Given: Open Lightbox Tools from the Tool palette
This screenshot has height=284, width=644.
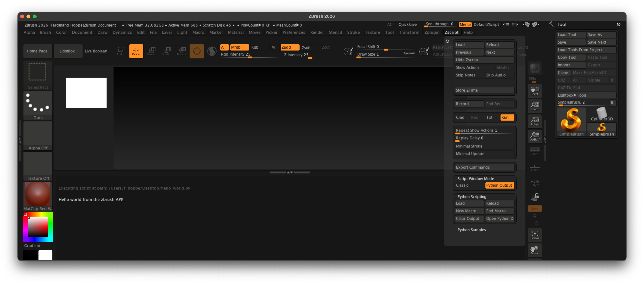Looking at the screenshot, I should [x=572, y=95].
